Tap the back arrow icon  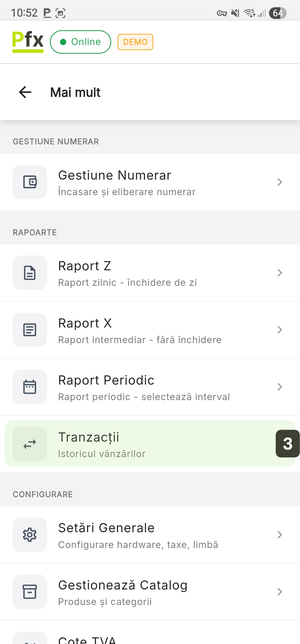pyautogui.click(x=25, y=92)
